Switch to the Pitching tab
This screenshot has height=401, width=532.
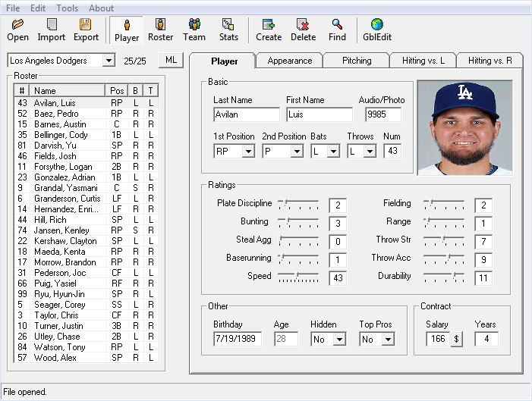point(356,61)
